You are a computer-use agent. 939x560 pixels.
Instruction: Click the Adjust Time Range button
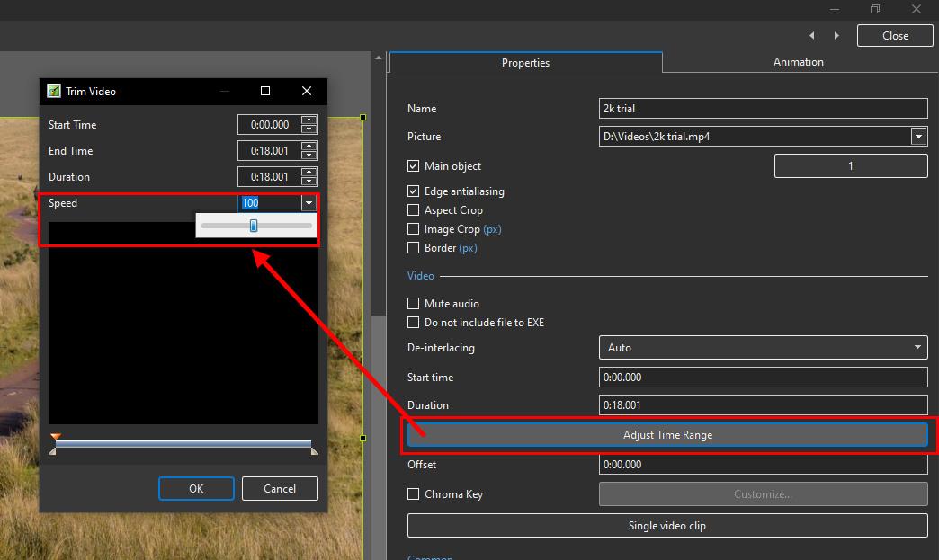pyautogui.click(x=667, y=435)
